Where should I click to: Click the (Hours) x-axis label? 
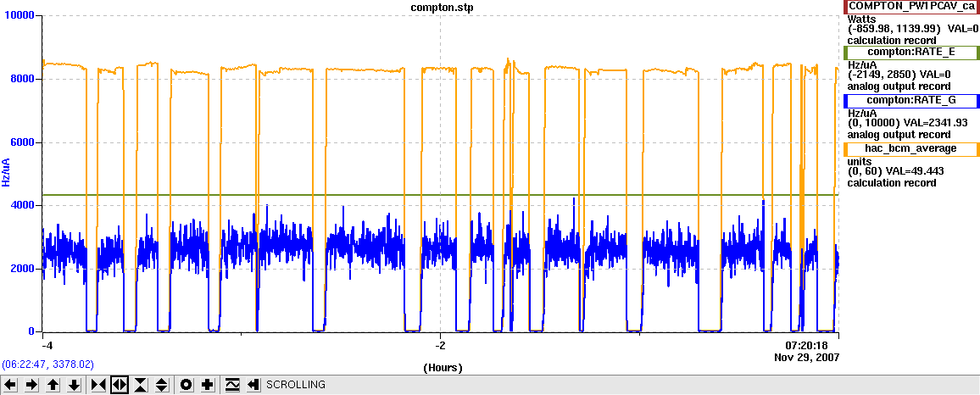(443, 368)
